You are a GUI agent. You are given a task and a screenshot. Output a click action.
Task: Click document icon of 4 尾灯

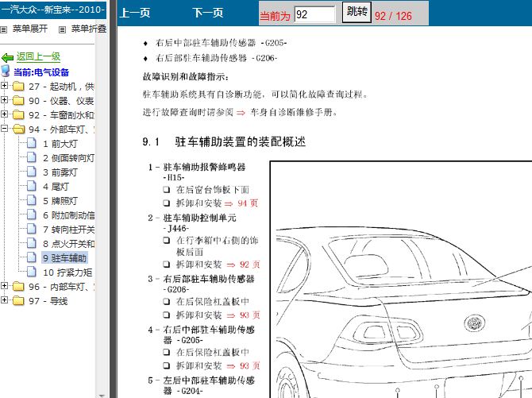pyautogui.click(x=32, y=186)
